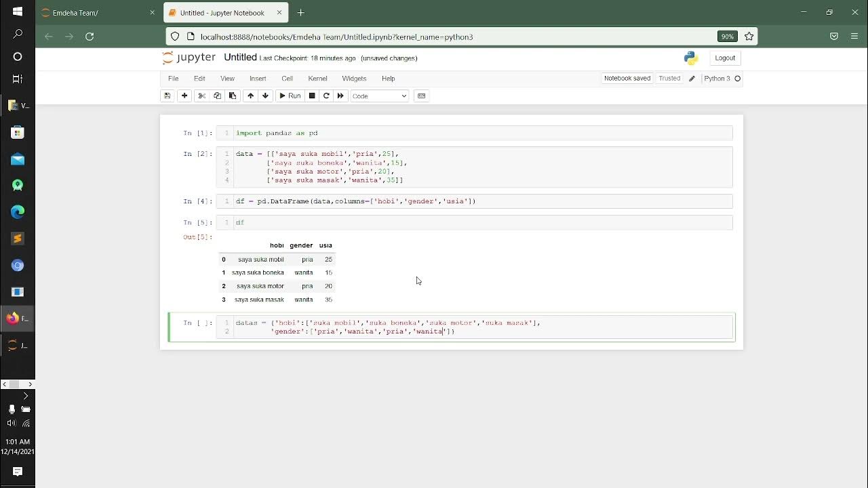Open Microsoft Edge from taskbar
The width and height of the screenshot is (868, 488).
click(18, 212)
